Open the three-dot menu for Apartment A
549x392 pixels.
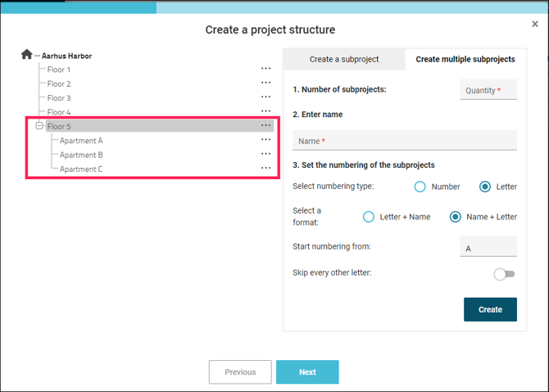point(265,140)
